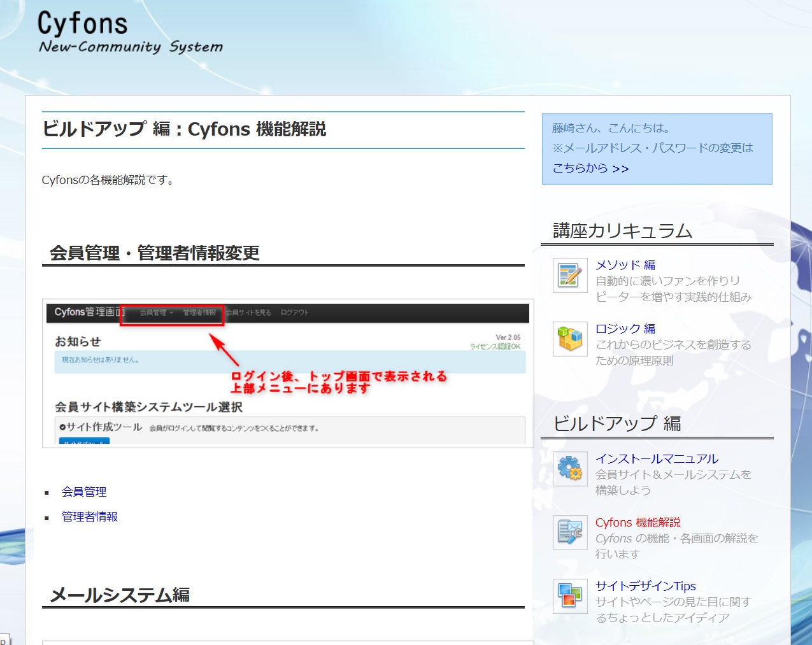The height and width of the screenshot is (645, 812).
Task: Select 管理者情報 in the top menu bar
Action: [200, 313]
